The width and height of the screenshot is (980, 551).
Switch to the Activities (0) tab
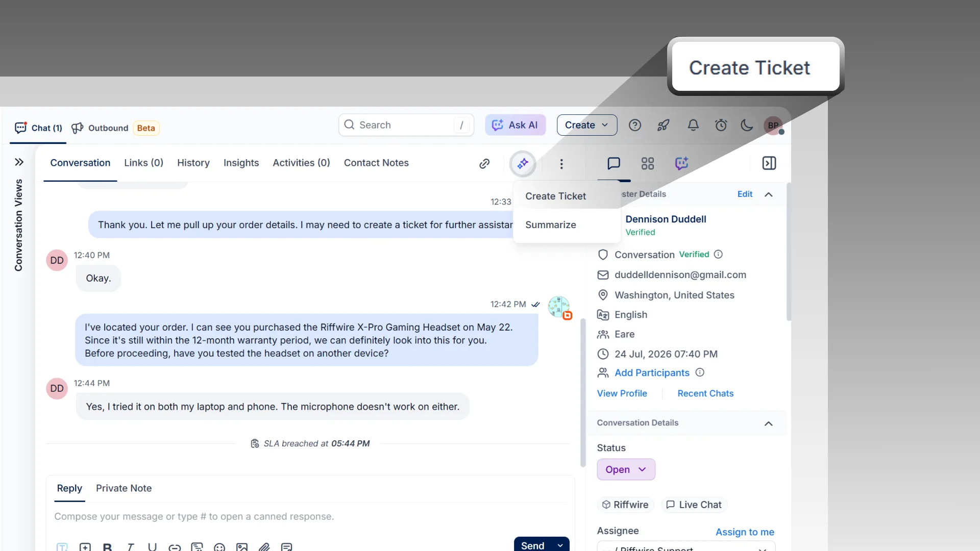tap(301, 163)
